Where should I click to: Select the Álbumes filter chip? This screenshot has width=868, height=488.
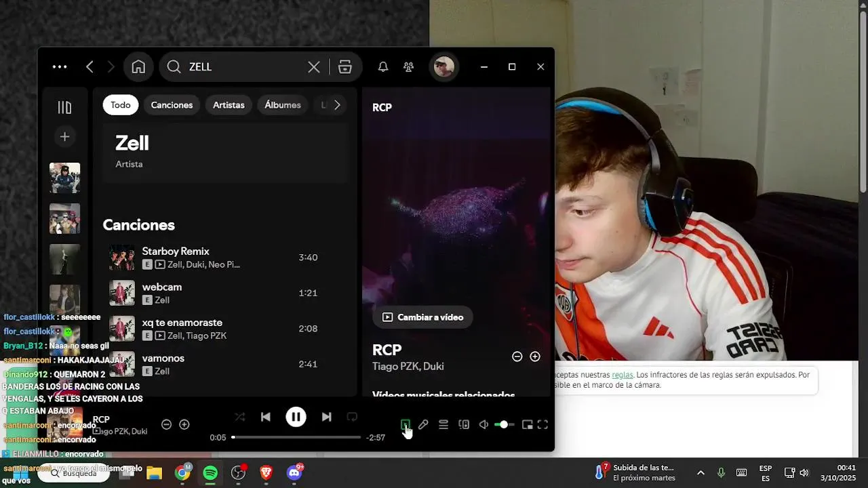point(283,105)
